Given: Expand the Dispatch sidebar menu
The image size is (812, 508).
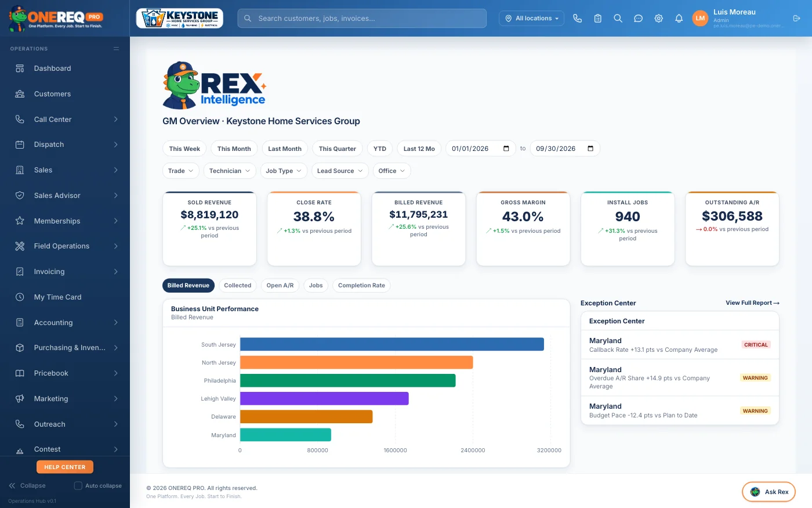Looking at the screenshot, I should click(x=65, y=145).
